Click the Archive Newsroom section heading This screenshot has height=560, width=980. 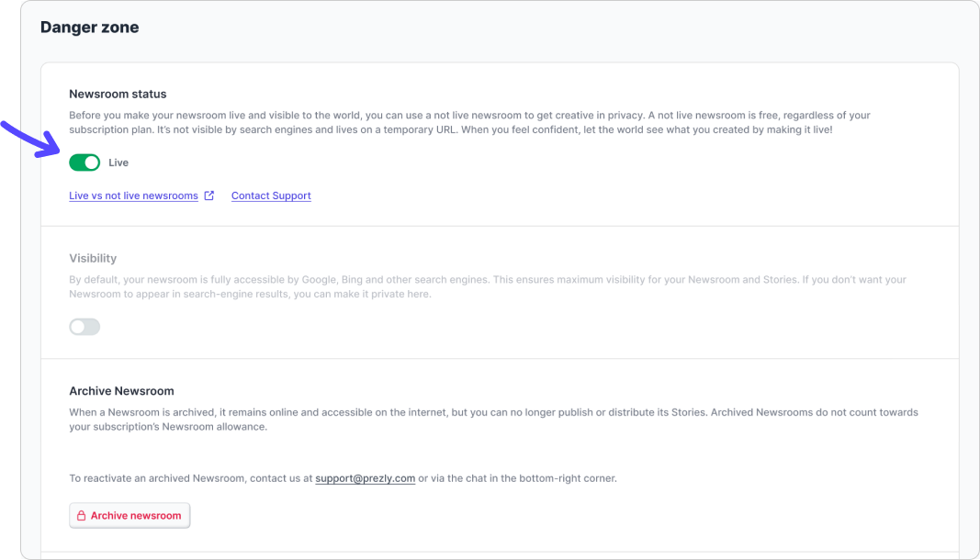121,391
